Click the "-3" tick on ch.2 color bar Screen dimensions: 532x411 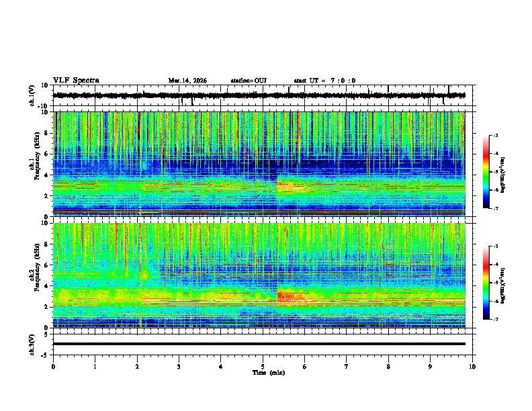pyautogui.click(x=496, y=246)
